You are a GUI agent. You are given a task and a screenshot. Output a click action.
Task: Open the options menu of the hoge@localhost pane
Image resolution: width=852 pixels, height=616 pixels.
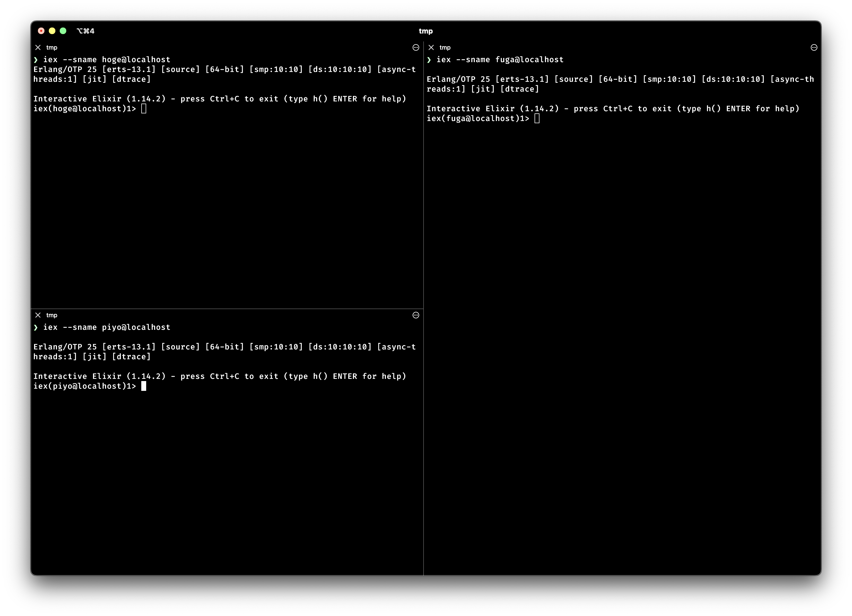point(416,47)
